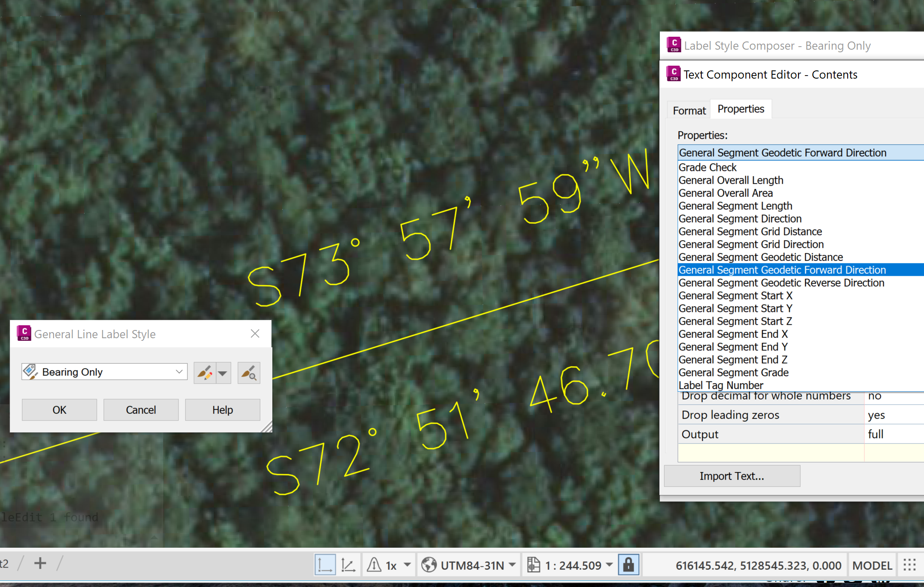Open the grid display dots icon

[909, 565]
